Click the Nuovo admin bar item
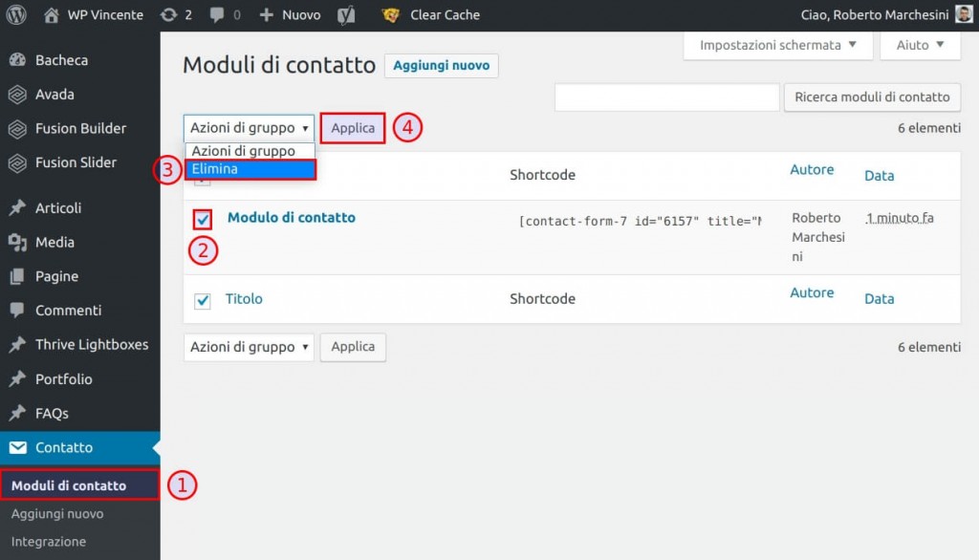This screenshot has width=979, height=560. point(301,14)
